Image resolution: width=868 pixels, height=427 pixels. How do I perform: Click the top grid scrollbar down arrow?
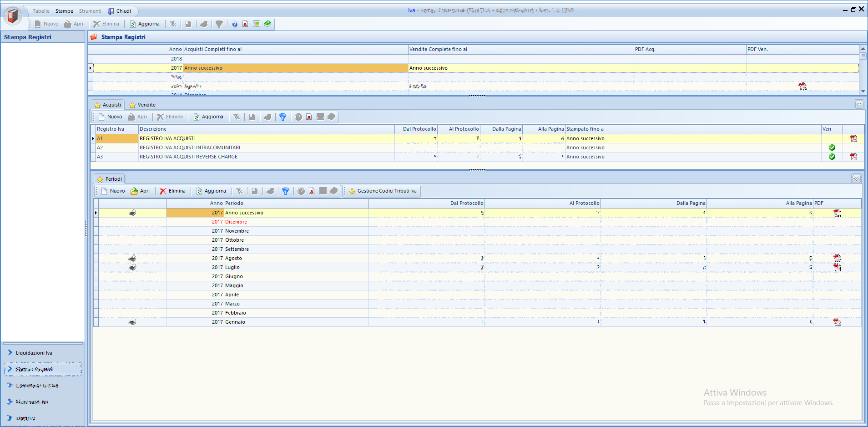[863, 91]
